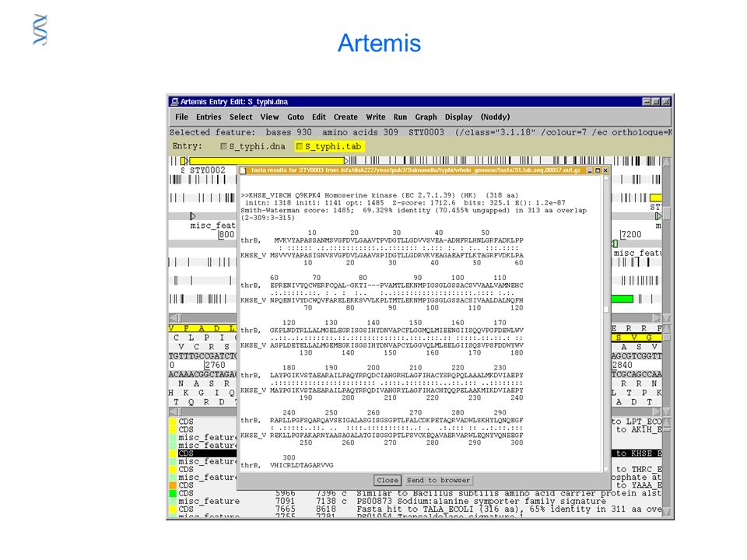747x560 pixels.
Task: Click the 'Fasta hit to TALA_ECOLI' description
Action: 509,509
